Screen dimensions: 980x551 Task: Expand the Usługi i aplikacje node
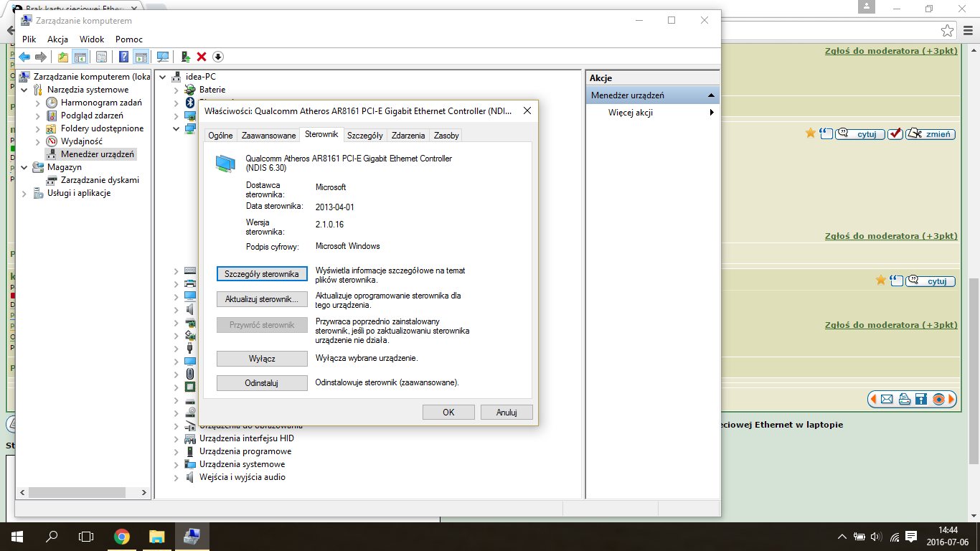point(24,194)
